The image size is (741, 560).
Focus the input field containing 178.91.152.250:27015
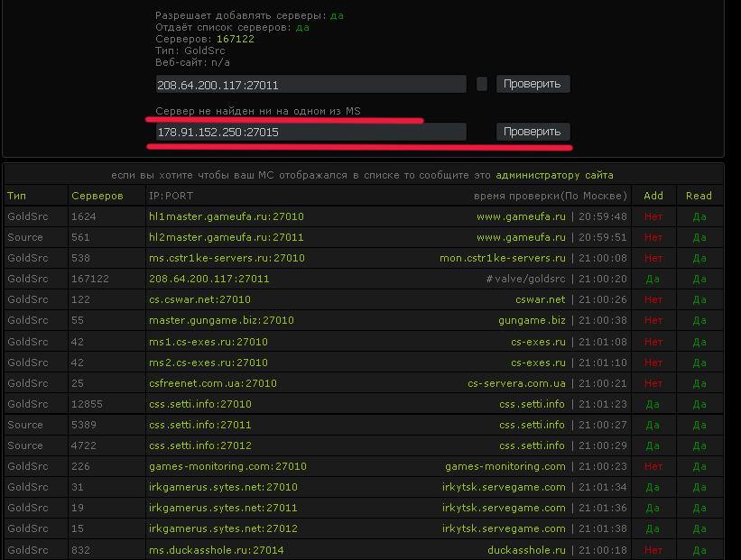coord(310,132)
